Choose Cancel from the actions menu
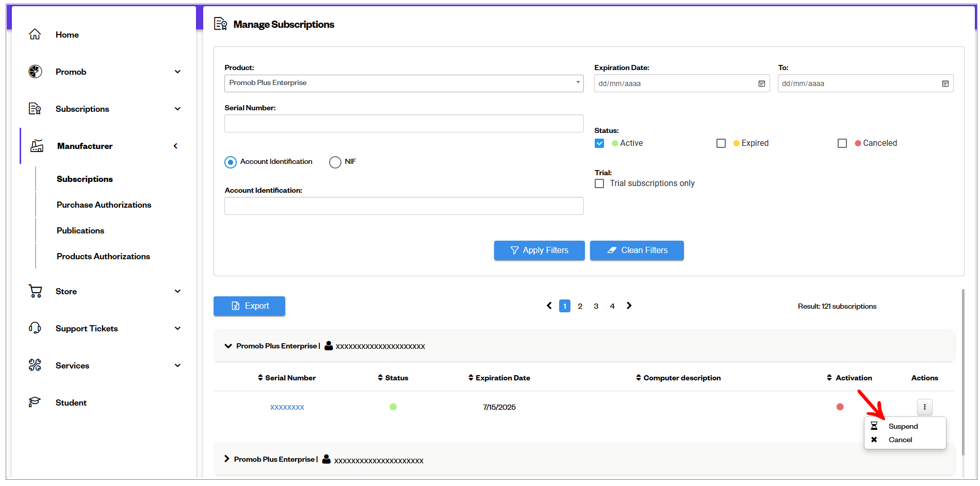Screen dimensions: 980x486 tap(900, 440)
